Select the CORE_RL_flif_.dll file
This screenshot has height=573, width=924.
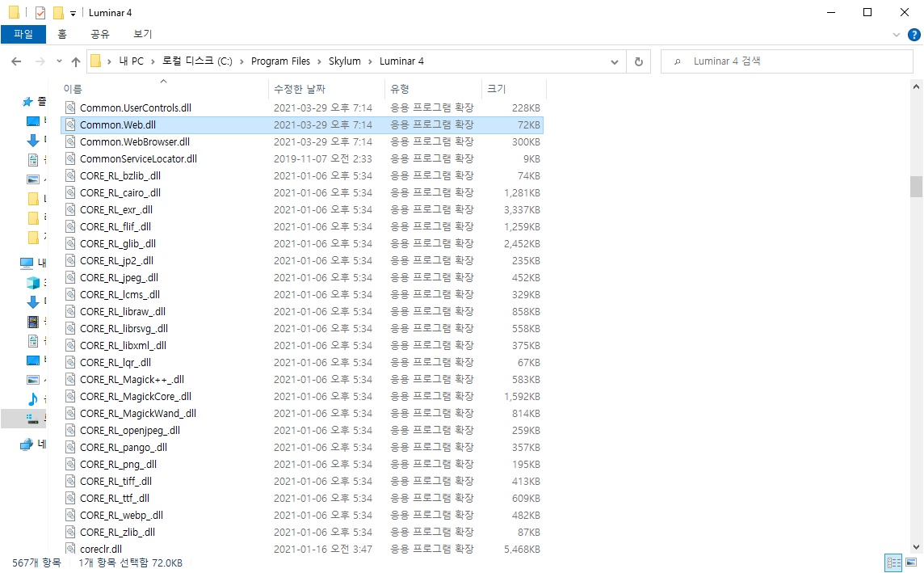click(302, 227)
